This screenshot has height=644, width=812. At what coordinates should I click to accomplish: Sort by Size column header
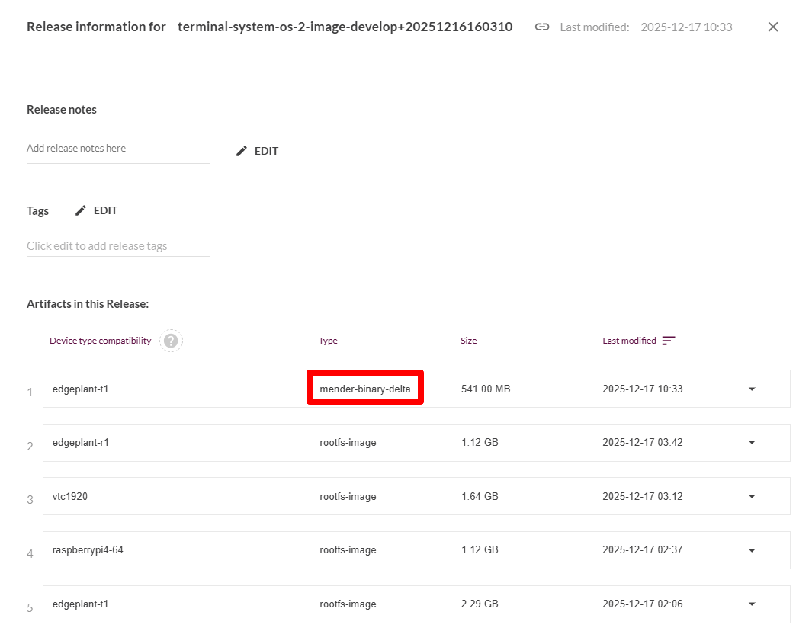click(x=469, y=341)
